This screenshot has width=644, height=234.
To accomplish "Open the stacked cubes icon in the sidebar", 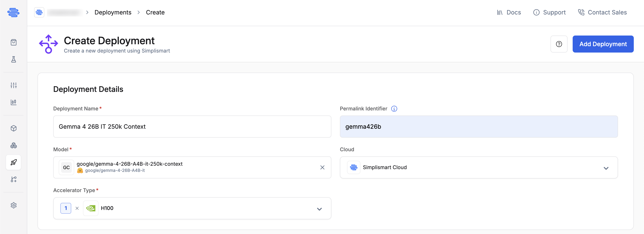I will coord(13,145).
